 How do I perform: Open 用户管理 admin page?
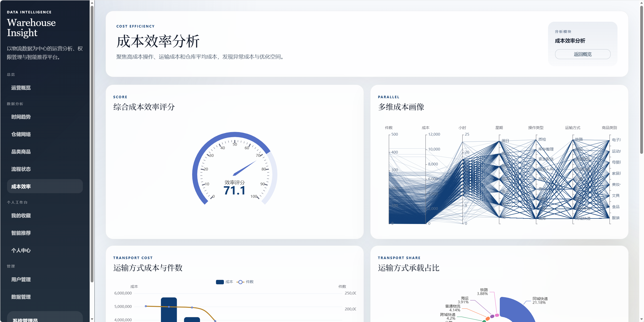[x=21, y=279]
